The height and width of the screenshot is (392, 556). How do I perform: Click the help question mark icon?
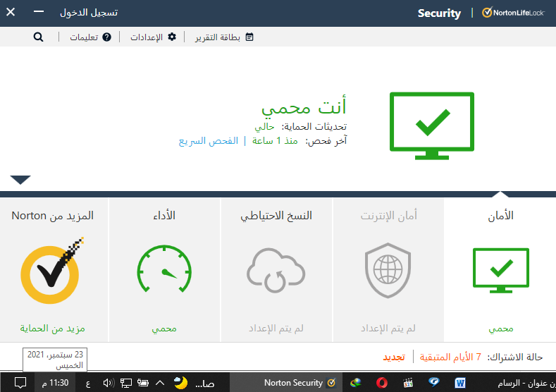pyautogui.click(x=106, y=37)
